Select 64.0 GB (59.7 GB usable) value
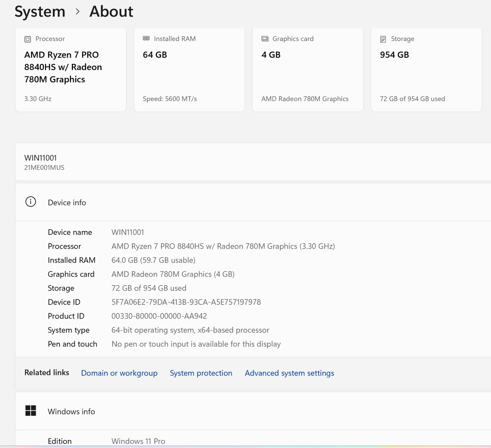This screenshot has width=491, height=448. point(153,260)
